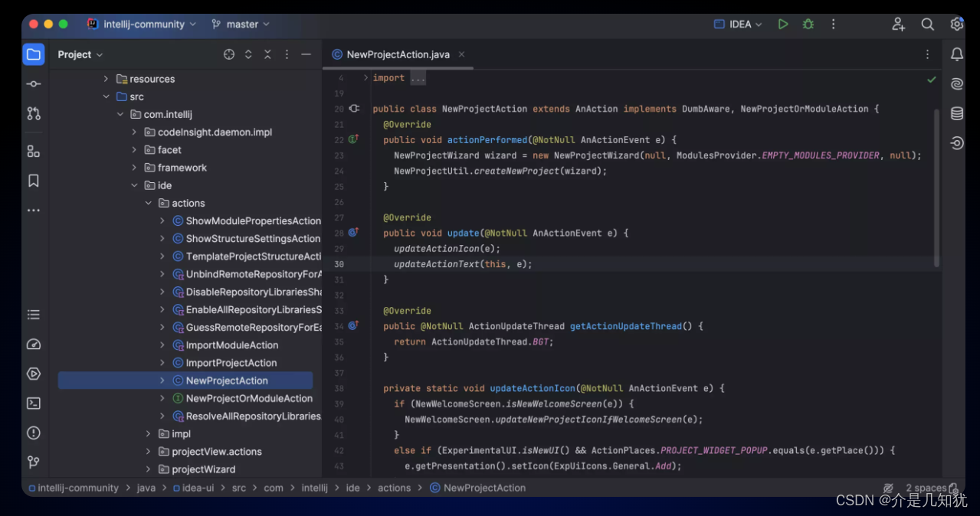Open the Terminal tool window
Screen dimensions: 980x516
pos(34,403)
